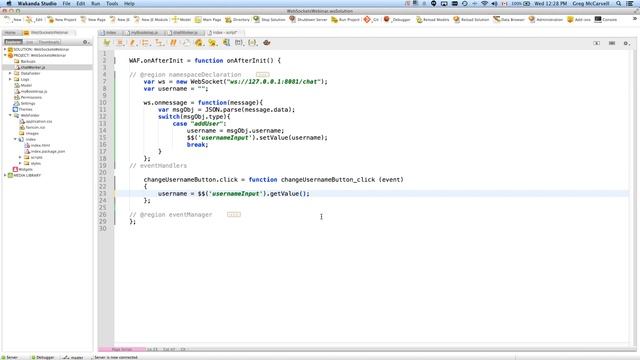This screenshot has width=640, height=360.
Task: Collapse the PROJECT tree node
Action: click(x=5, y=55)
